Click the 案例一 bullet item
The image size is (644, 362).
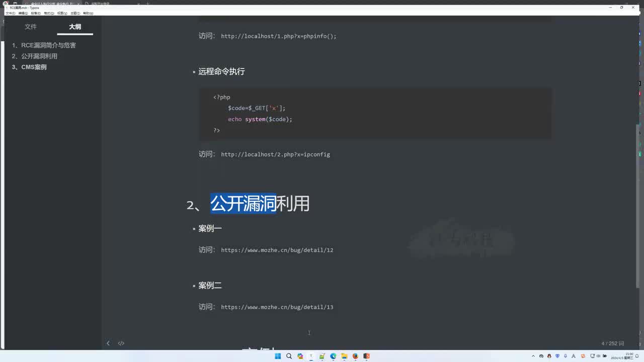pyautogui.click(x=210, y=229)
